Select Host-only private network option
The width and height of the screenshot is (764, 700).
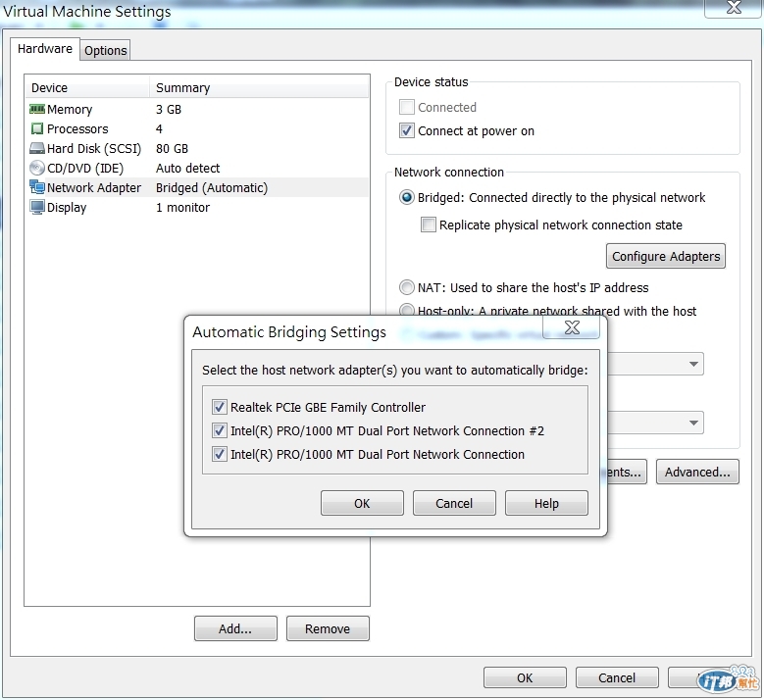[406, 310]
